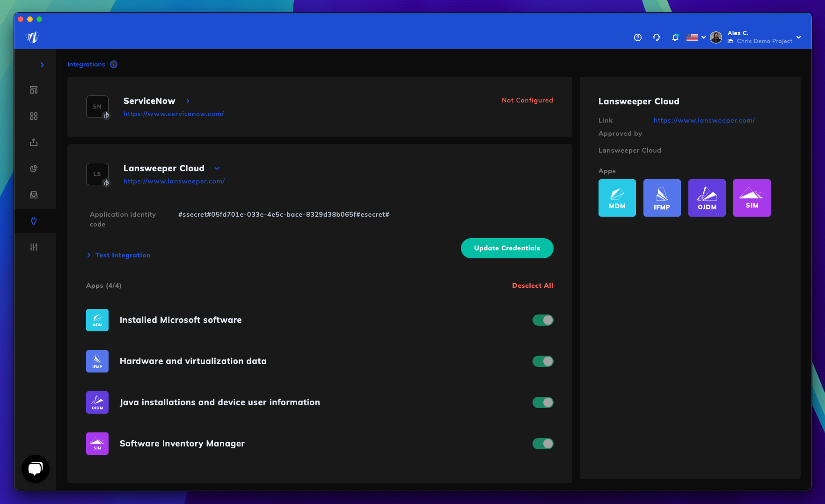
Task: Click the Hardware and virtualization data label
Action: pyautogui.click(x=193, y=361)
